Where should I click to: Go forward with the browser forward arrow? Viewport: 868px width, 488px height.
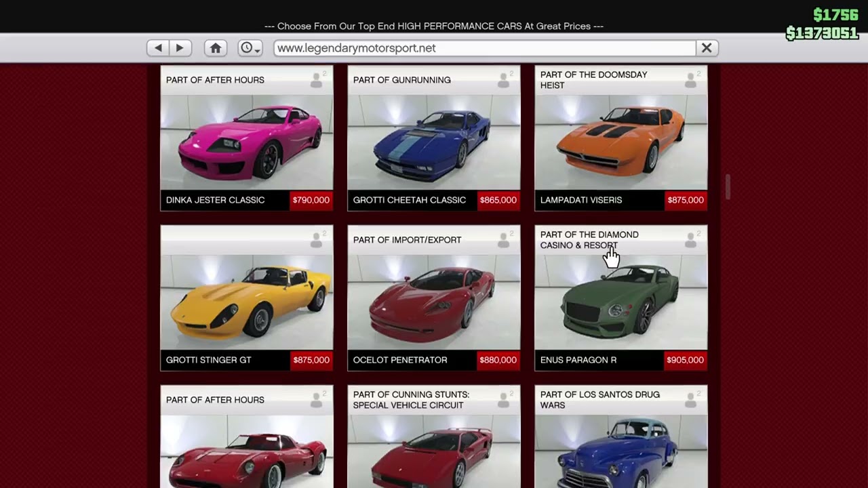pyautogui.click(x=180, y=48)
